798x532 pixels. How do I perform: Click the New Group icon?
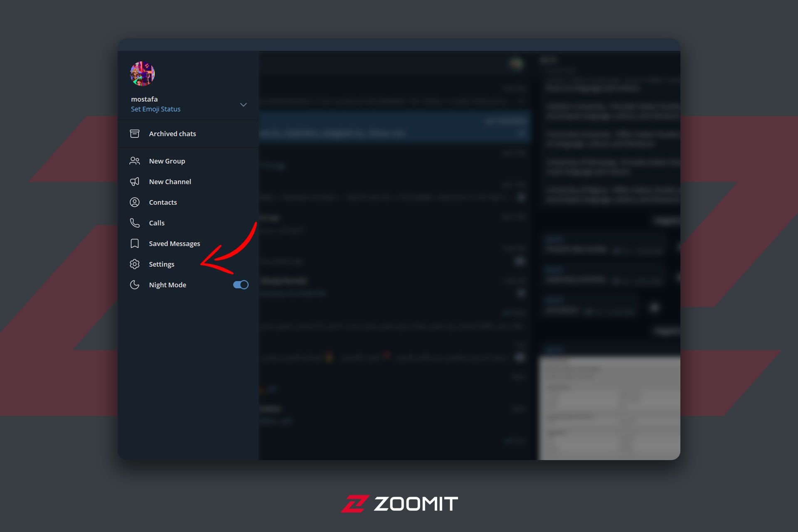coord(135,160)
